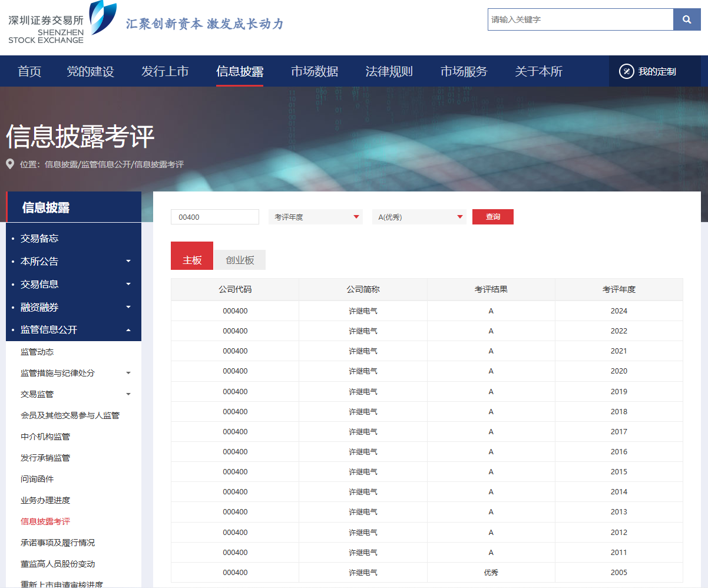Image resolution: width=708 pixels, height=588 pixels.
Task: Open 市场数据 in the navigation bar
Action: (315, 71)
